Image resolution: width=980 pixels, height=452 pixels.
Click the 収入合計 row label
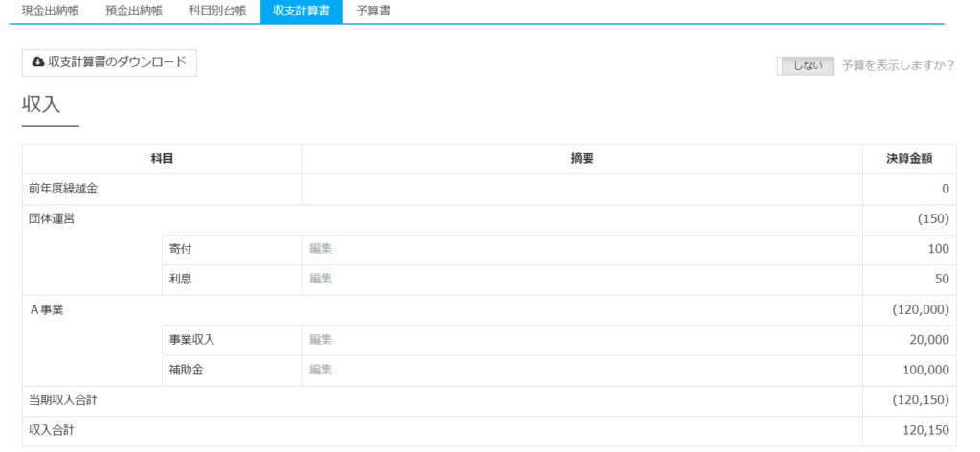(x=52, y=430)
